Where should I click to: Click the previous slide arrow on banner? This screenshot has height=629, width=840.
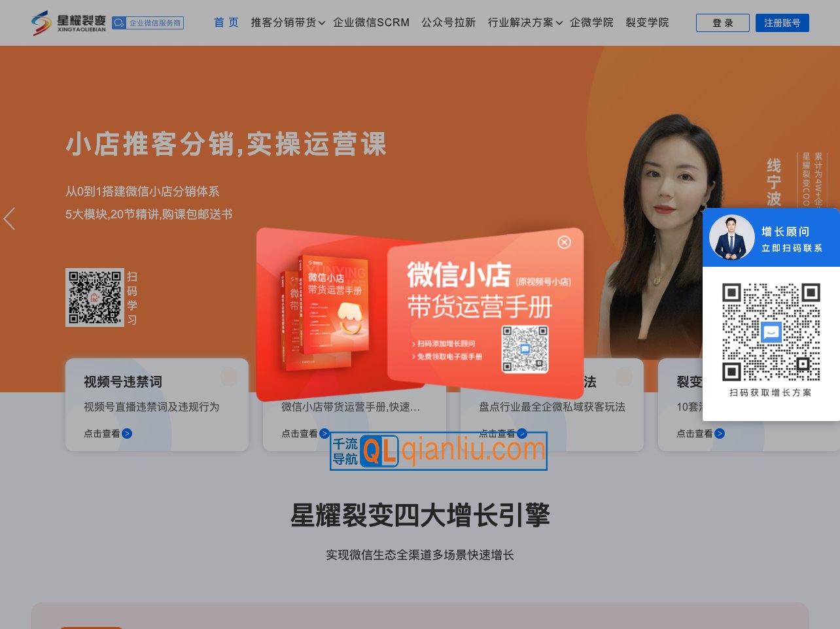tap(9, 219)
